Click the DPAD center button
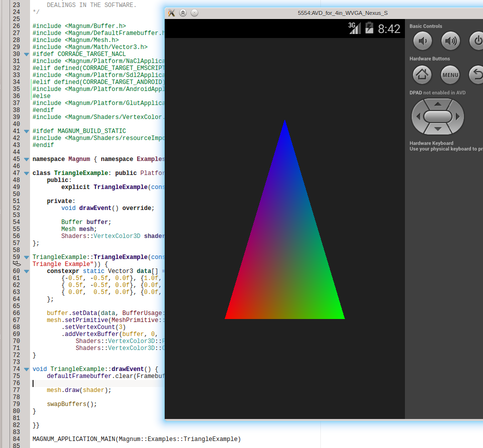This screenshot has width=483, height=448. click(438, 117)
